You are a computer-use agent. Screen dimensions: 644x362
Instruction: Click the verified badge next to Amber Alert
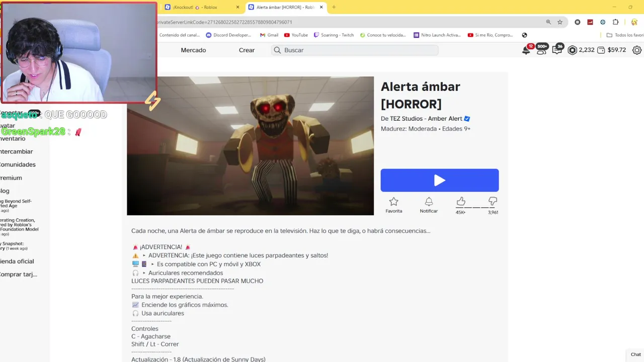467,119
